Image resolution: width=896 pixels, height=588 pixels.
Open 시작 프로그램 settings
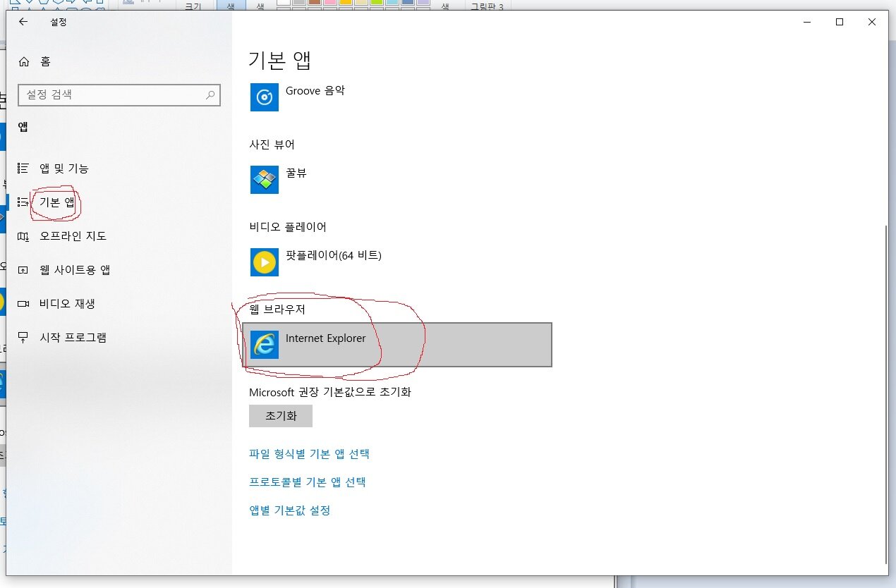point(73,338)
